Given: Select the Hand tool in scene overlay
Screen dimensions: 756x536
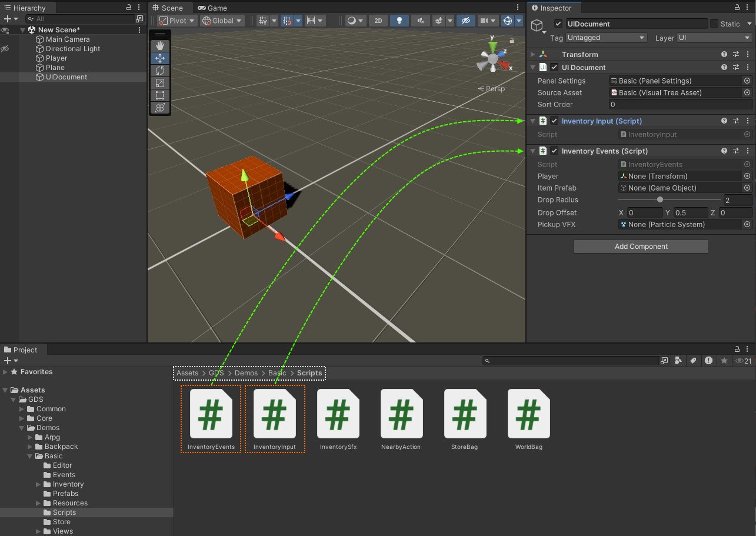Looking at the screenshot, I should [x=160, y=46].
